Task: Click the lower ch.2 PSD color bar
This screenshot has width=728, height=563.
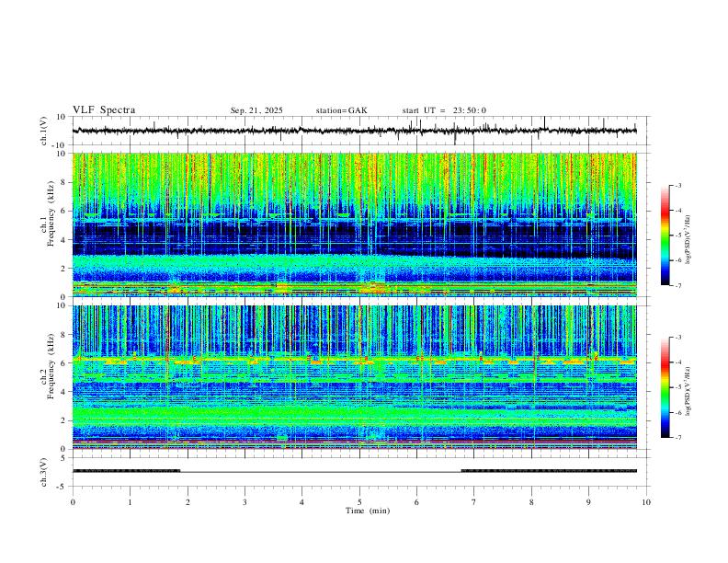Action: click(x=665, y=387)
